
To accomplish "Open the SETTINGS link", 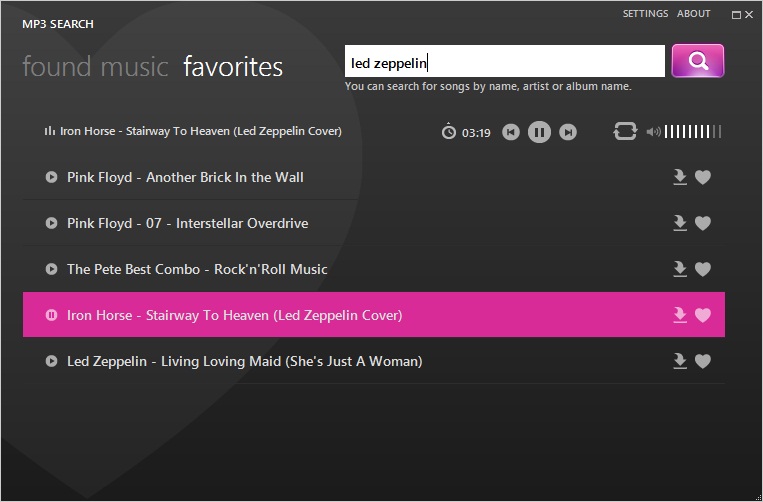I will [645, 14].
